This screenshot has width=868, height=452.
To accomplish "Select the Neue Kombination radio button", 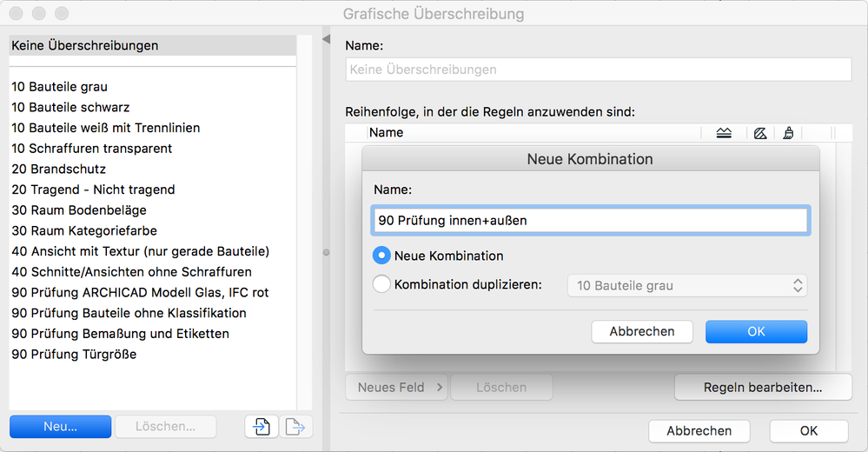I will (x=381, y=256).
